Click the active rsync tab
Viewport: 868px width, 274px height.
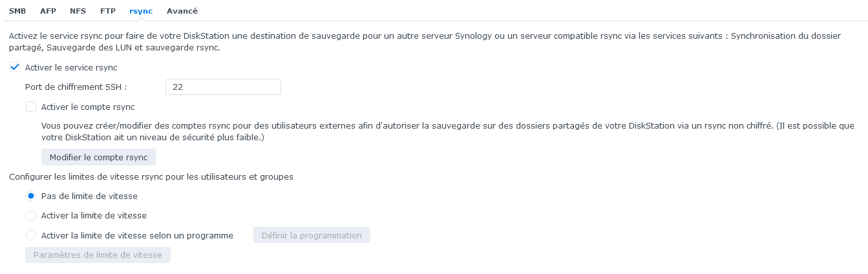coord(142,11)
